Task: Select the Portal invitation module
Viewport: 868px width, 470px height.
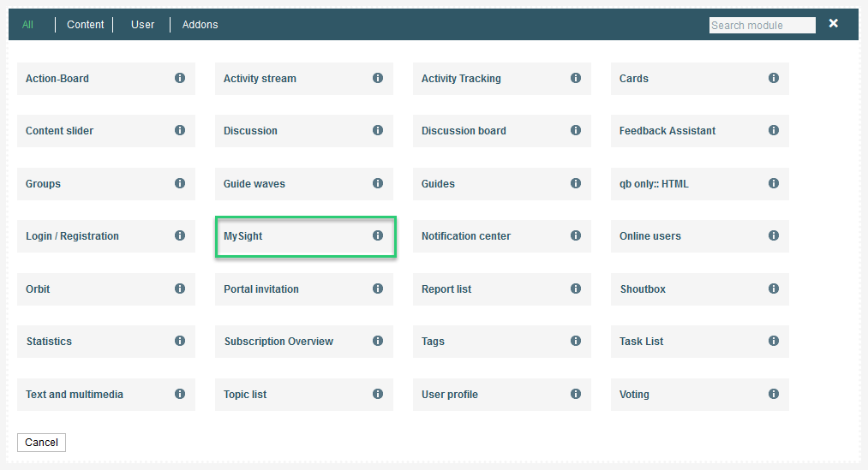Action: (x=304, y=289)
